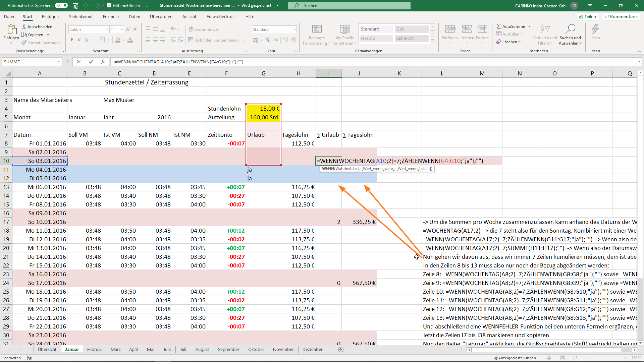Click in the Suchen search box
Image resolution: width=644 pixels, height=362 pixels.
click(x=349, y=6)
